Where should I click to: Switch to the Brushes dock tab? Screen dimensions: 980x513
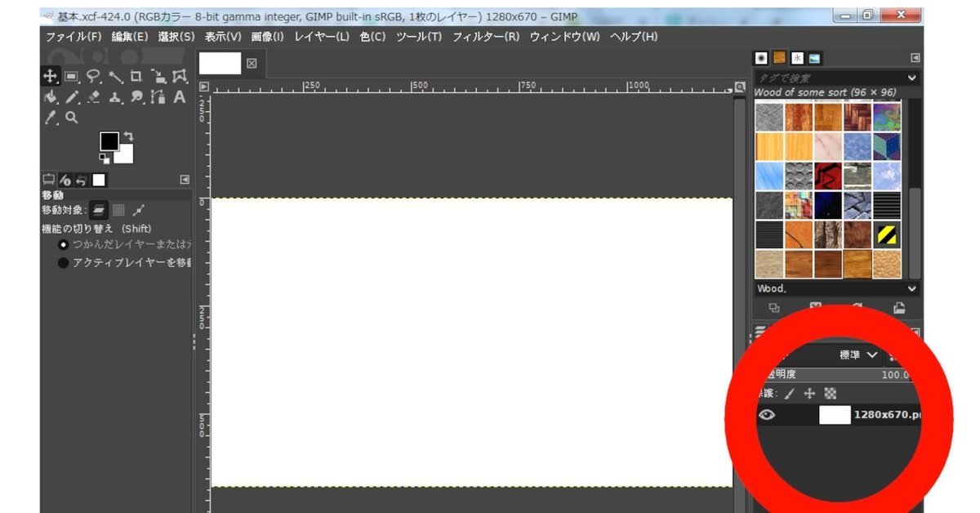click(761, 58)
